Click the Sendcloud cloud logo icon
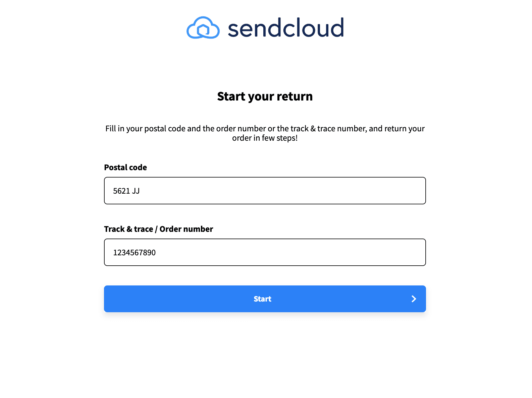532x398 pixels. (x=203, y=28)
